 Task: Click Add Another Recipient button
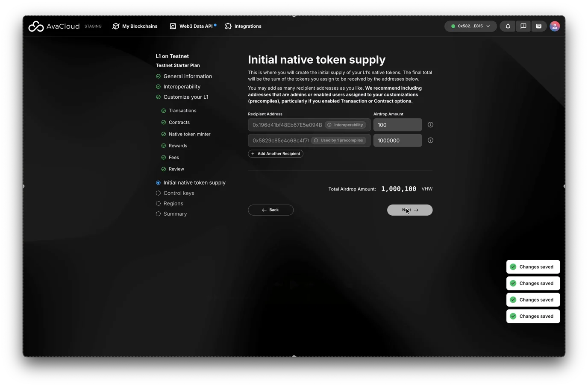pos(276,154)
